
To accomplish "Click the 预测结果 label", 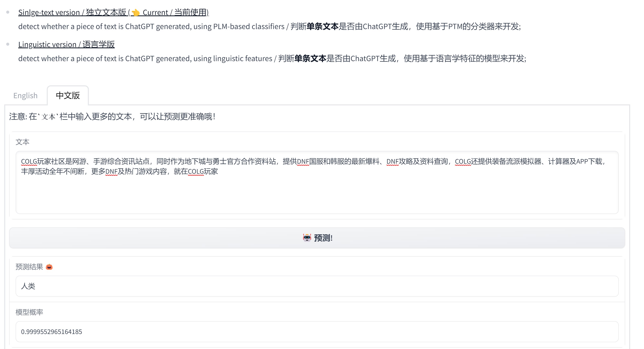I will coord(29,267).
